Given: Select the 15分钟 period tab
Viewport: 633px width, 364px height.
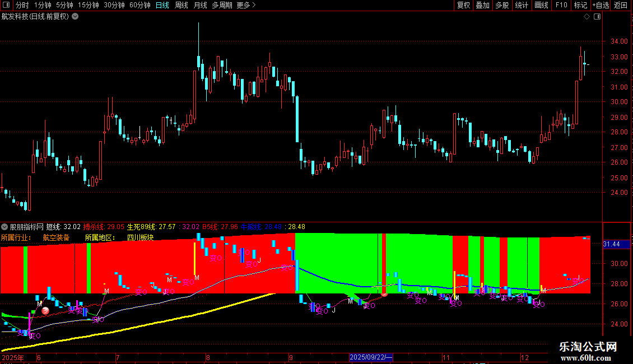Looking at the screenshot, I should tap(88, 5).
